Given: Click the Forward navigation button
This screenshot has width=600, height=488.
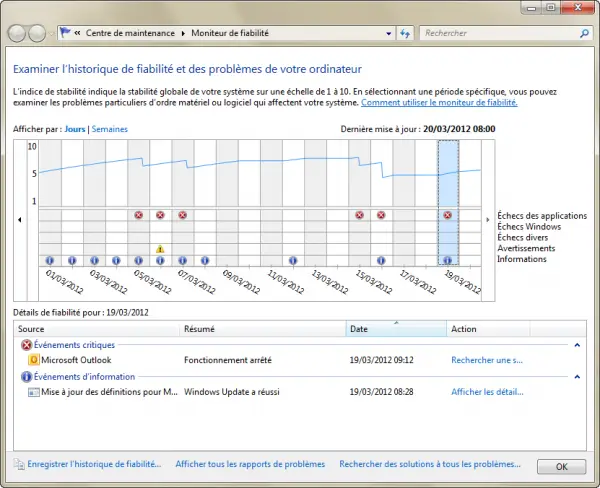Looking at the screenshot, I should [37, 33].
